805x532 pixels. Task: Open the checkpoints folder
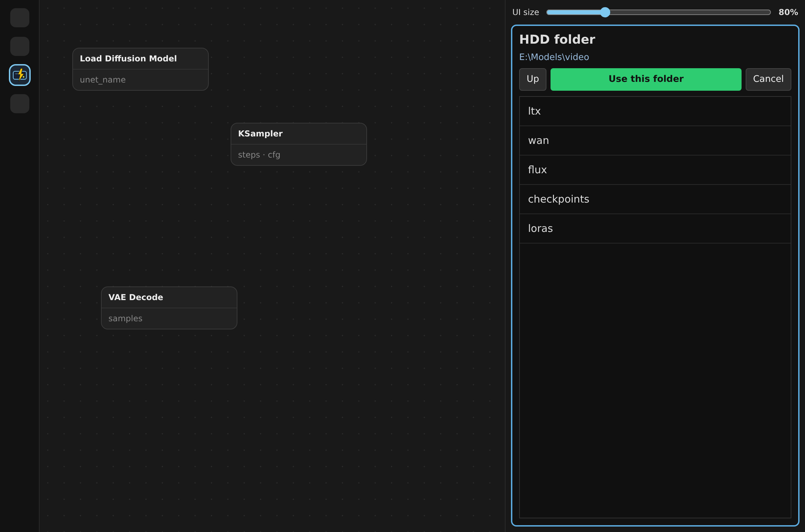[655, 199]
